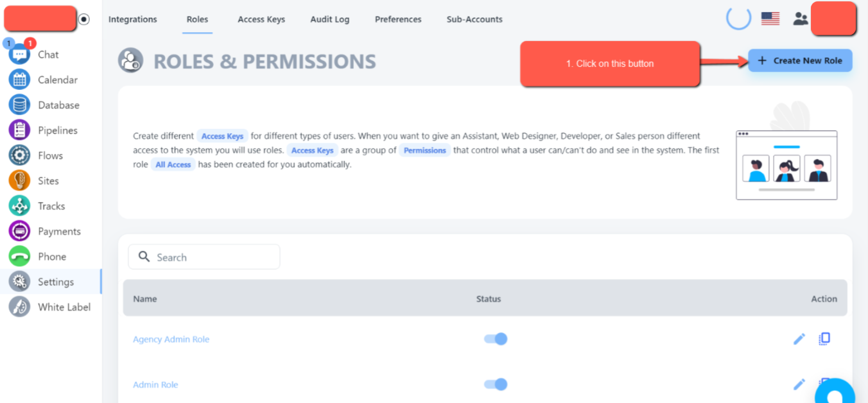Click the Payments sidebar icon
The height and width of the screenshot is (403, 868).
point(20,231)
